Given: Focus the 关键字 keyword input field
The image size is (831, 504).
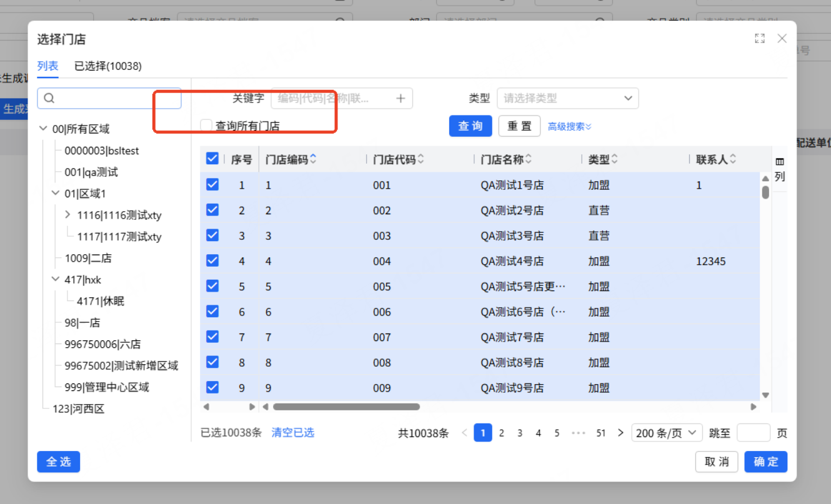Looking at the screenshot, I should (342, 98).
